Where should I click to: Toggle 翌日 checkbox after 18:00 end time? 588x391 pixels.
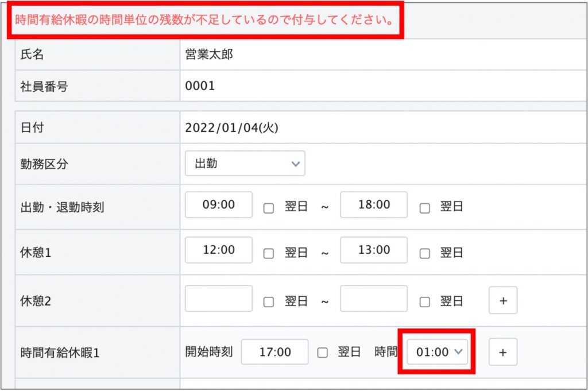coord(424,208)
